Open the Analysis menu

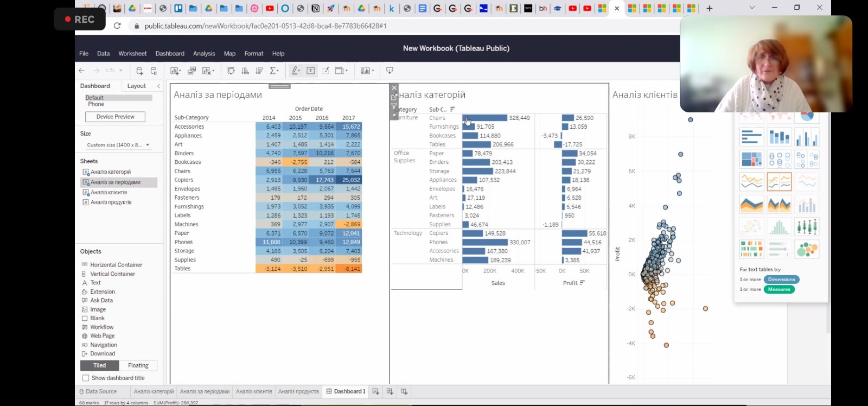(204, 54)
